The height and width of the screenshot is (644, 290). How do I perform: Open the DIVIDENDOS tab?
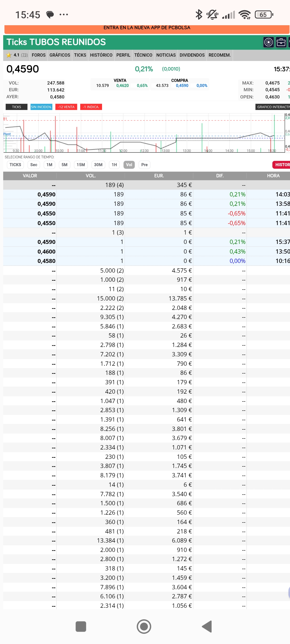pos(192,55)
